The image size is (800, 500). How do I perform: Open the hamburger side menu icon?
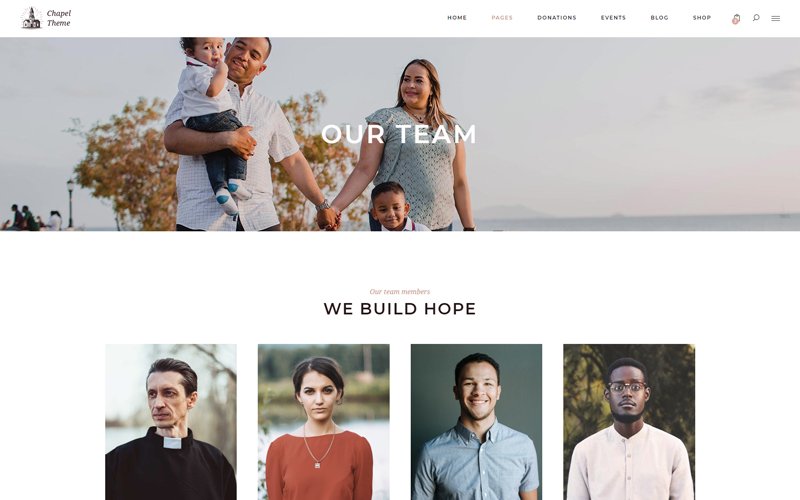point(776,18)
